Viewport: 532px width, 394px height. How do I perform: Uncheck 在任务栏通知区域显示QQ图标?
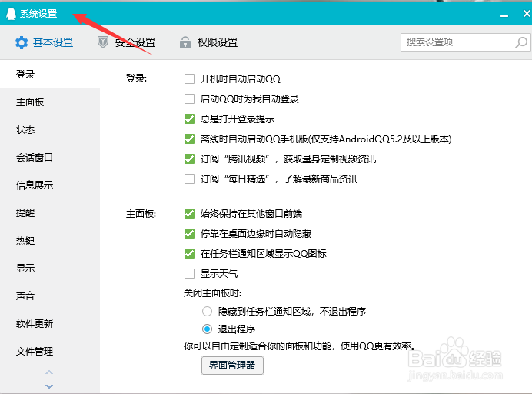189,254
